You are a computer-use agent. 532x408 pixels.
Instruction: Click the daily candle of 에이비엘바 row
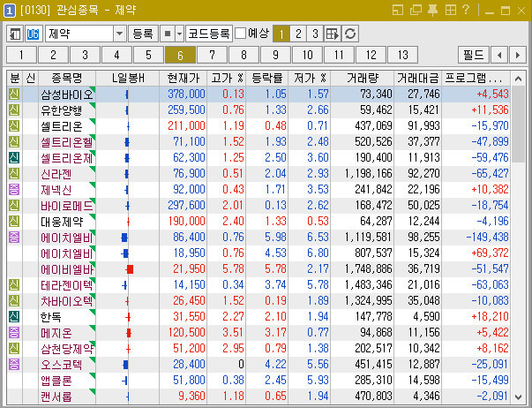[130, 269]
